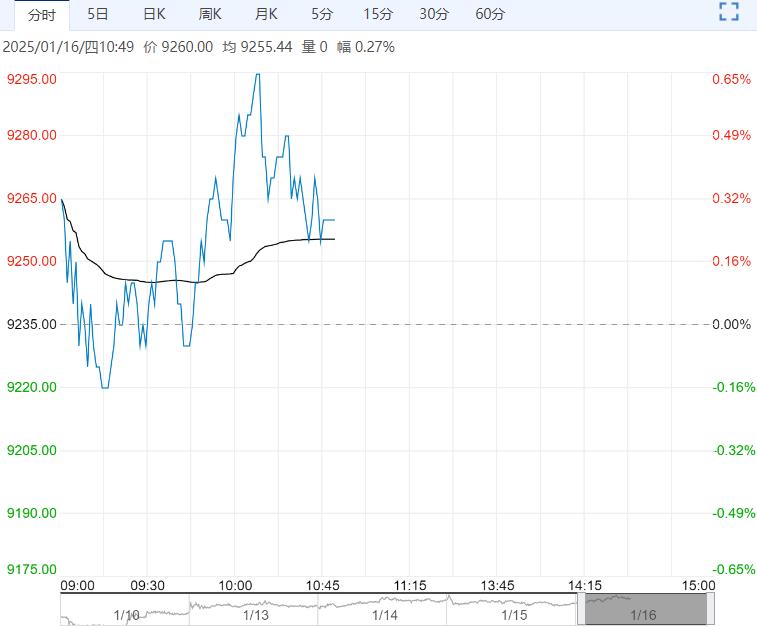Select 1/14 in the overview timeline
Image resolution: width=757 pixels, height=627 pixels.
(385, 615)
